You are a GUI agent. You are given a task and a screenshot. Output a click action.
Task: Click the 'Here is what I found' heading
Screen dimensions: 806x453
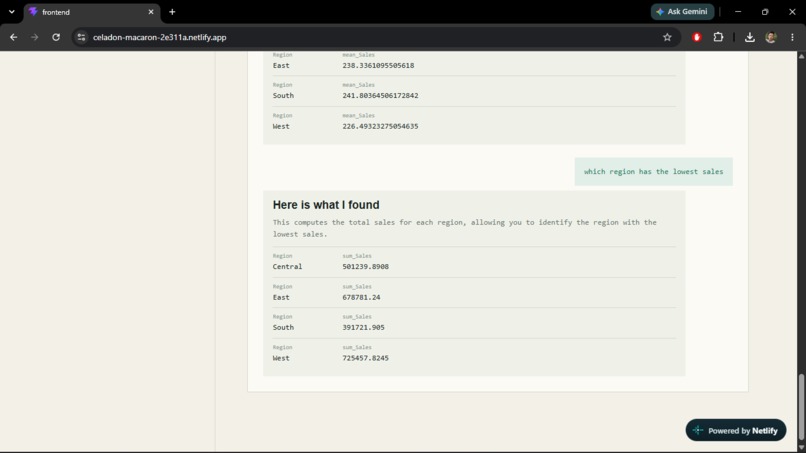coord(326,205)
